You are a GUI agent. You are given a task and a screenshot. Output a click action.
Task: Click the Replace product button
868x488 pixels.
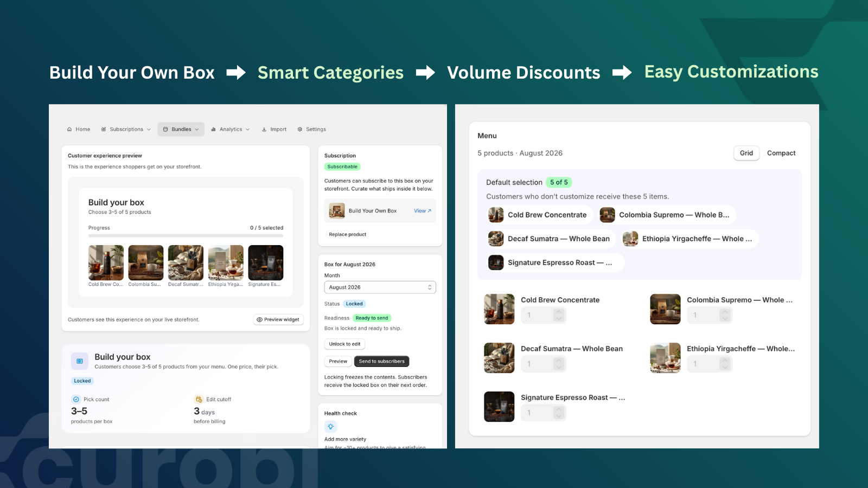click(x=348, y=235)
